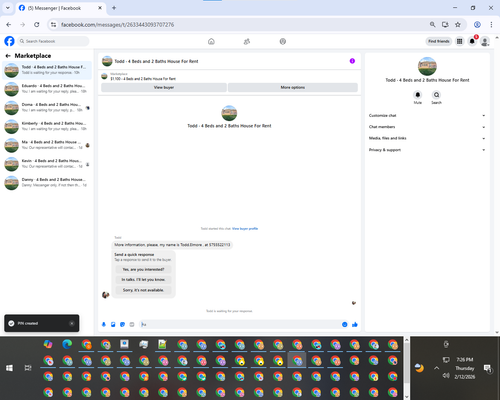
Task: Open the emoji picker in message box
Action: pyautogui.click(x=344, y=324)
